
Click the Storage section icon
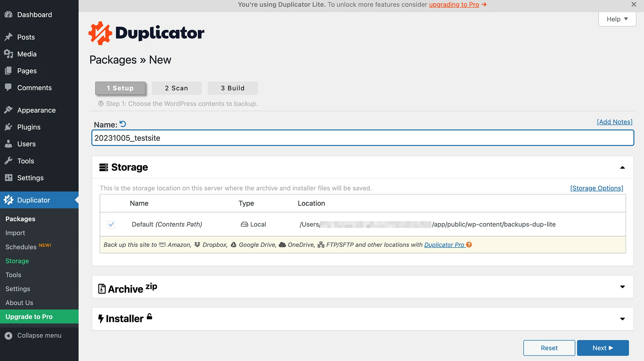(103, 167)
